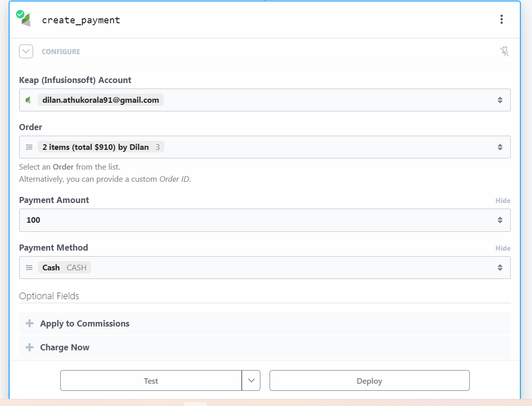Select the dilan.athukorala91@gmail.com account pill
Image resolution: width=532 pixels, height=406 pixels.
tap(101, 100)
